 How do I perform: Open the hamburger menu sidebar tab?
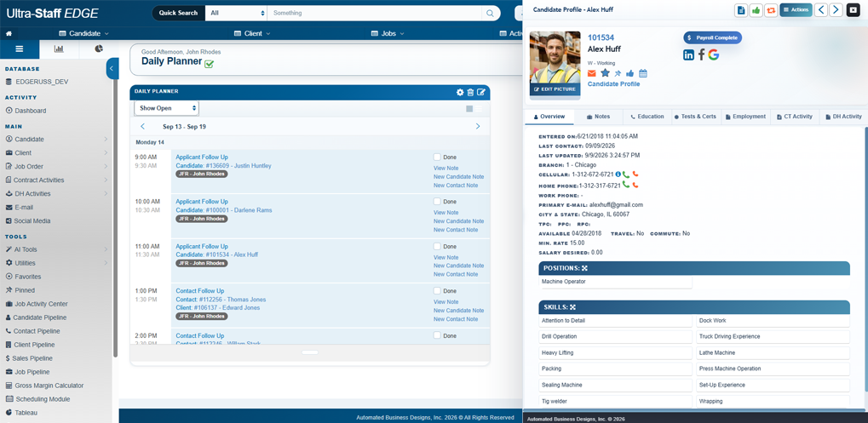20,49
